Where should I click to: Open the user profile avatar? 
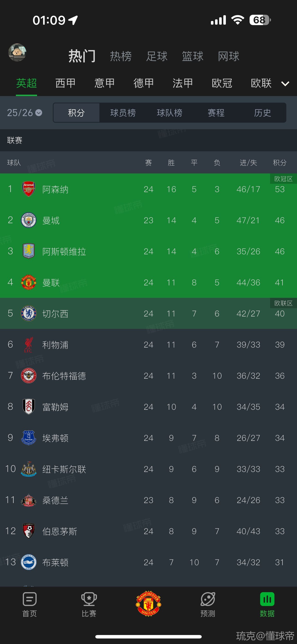click(17, 53)
